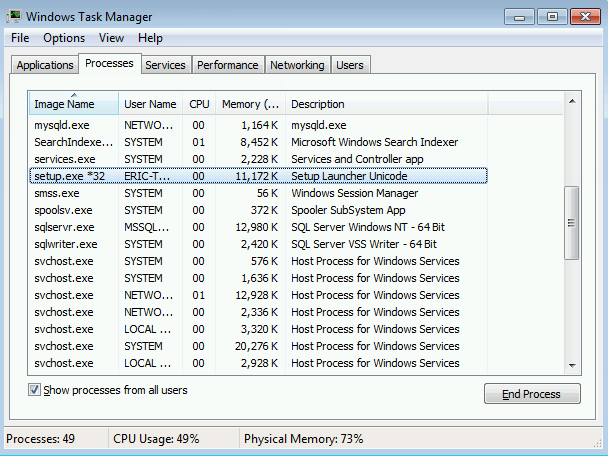The height and width of the screenshot is (456, 608).
Task: Click Processes: 49 in status bar
Action: click(40, 439)
